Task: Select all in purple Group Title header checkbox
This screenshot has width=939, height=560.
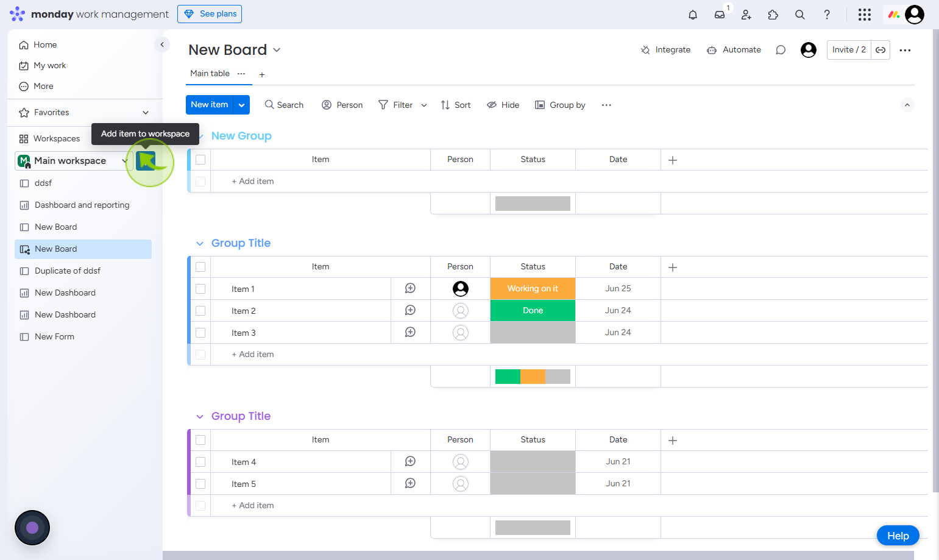Action: point(200,440)
